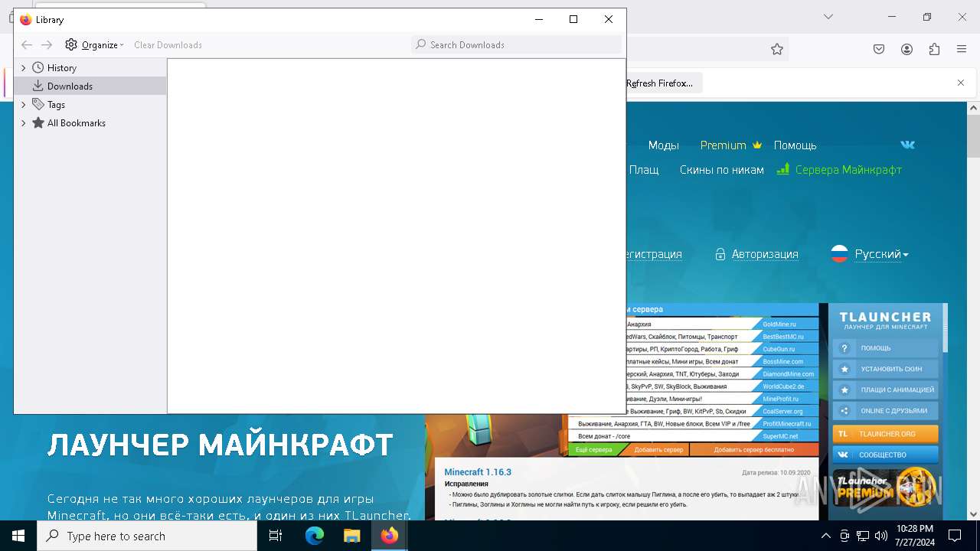Expand the All Bookmarks tree node
The image size is (980, 551).
coord(23,123)
